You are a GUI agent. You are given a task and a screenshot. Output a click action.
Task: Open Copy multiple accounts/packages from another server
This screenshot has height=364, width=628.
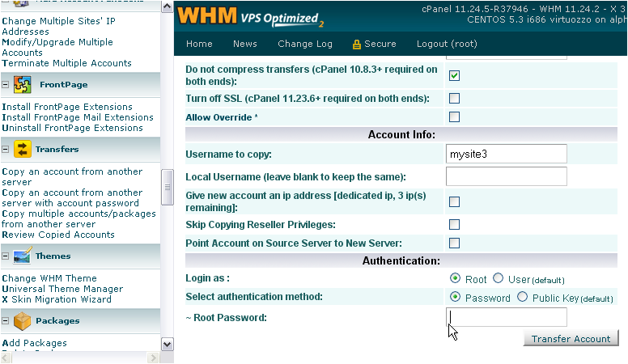tap(78, 218)
